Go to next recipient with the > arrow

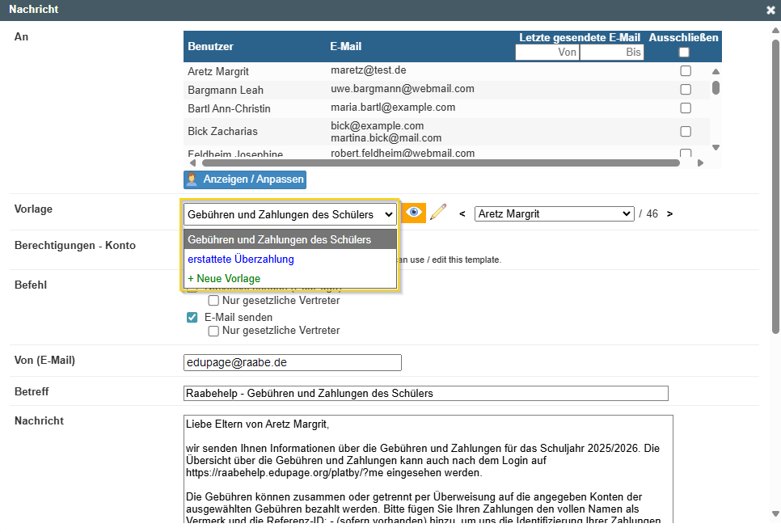point(669,213)
